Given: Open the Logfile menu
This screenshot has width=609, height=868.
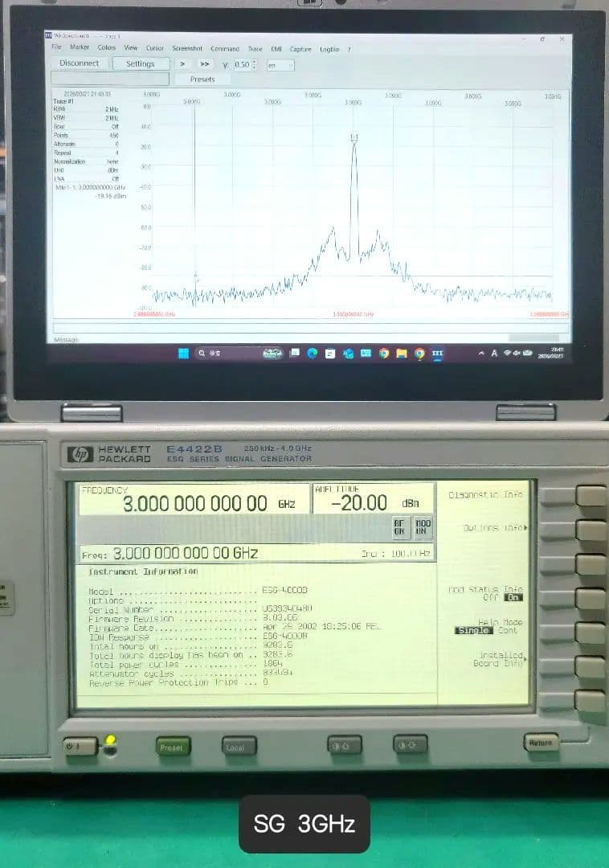Looking at the screenshot, I should coord(329,49).
